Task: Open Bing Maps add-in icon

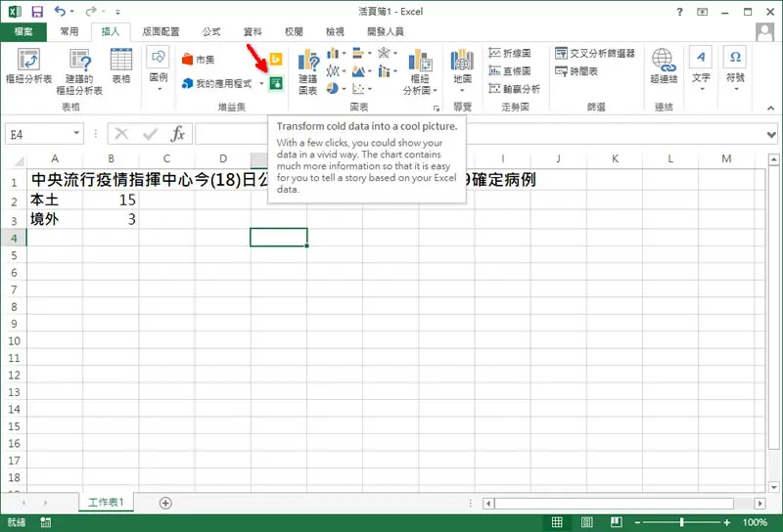Action: [x=276, y=59]
